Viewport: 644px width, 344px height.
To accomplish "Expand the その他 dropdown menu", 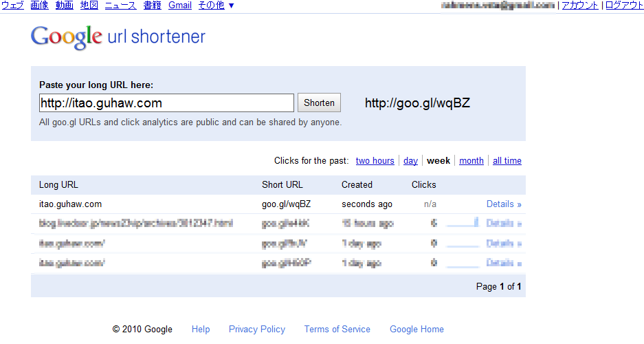I will 216,6.
